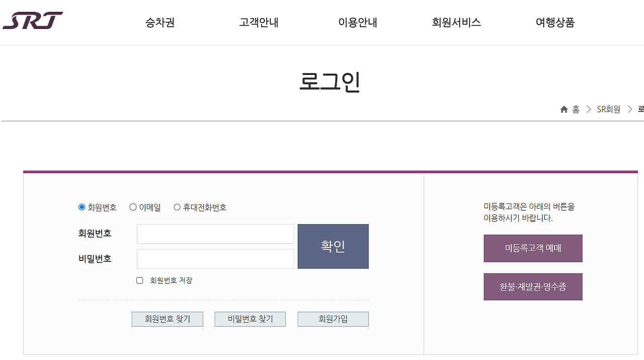The width and height of the screenshot is (644, 360).
Task: Open the 고객안내 menu
Action: [x=258, y=23]
